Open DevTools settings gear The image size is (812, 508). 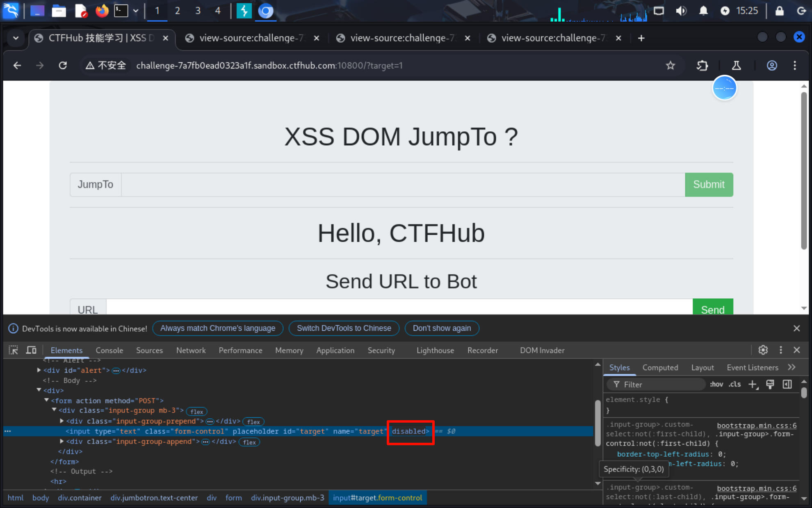pyautogui.click(x=763, y=350)
